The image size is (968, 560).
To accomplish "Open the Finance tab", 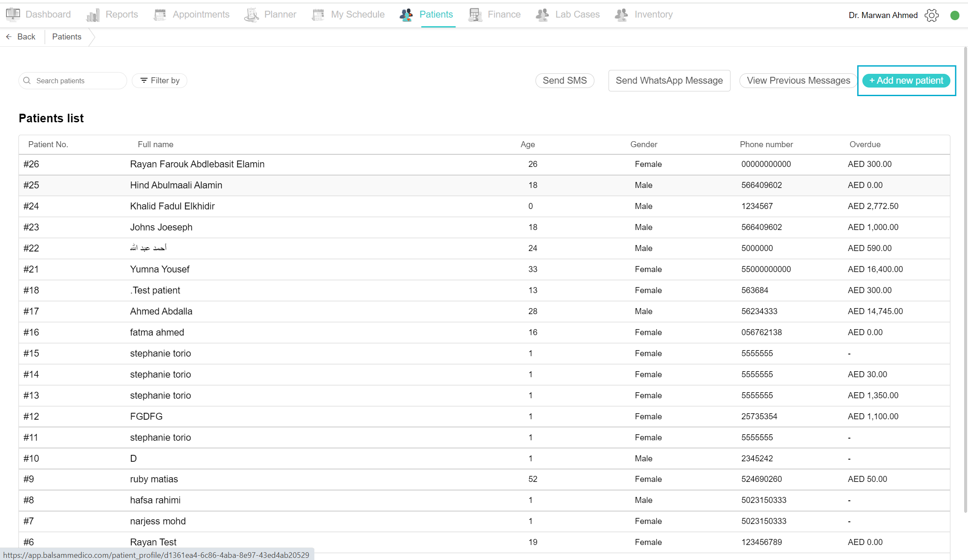I will tap(504, 15).
